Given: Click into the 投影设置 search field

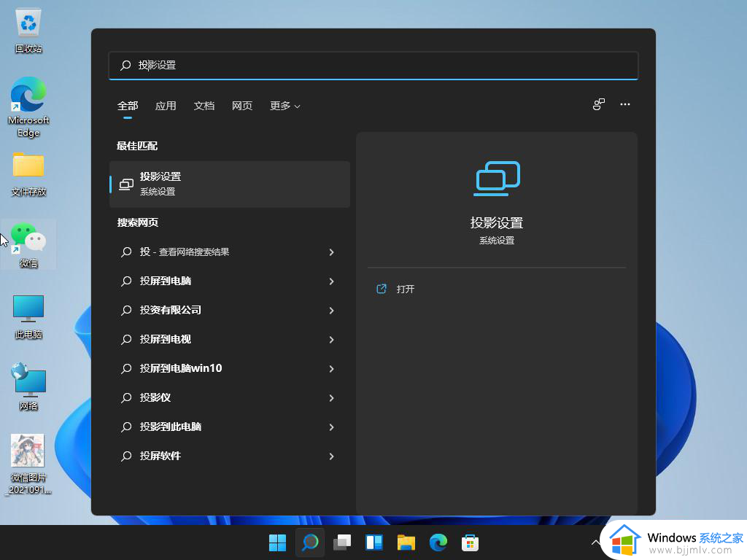Looking at the screenshot, I should (x=373, y=65).
